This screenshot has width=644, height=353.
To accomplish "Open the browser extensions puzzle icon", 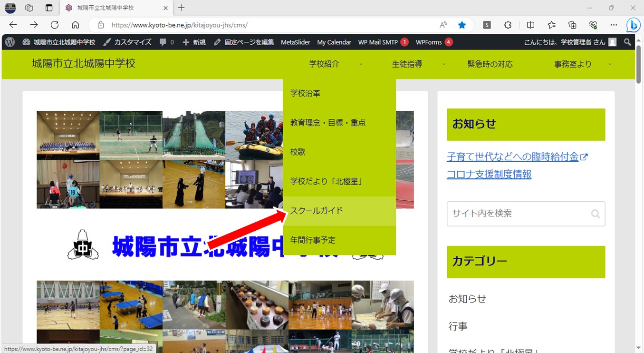I will pyautogui.click(x=508, y=25).
